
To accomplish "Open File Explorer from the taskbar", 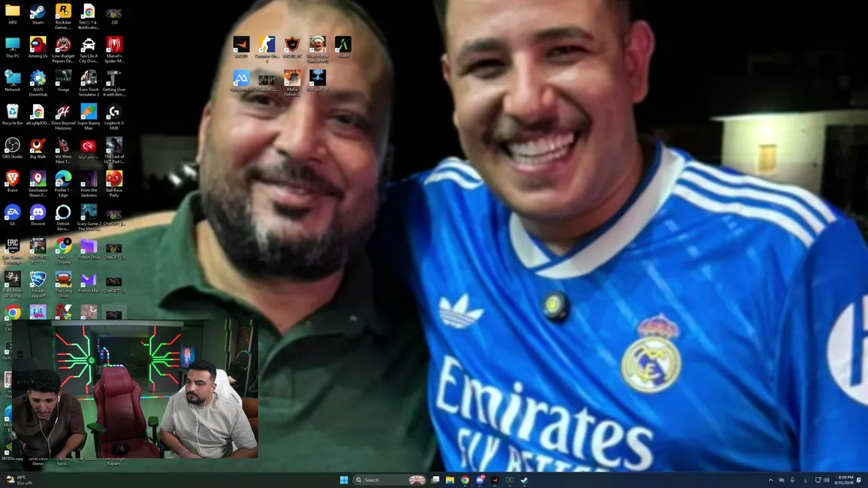I will (x=450, y=480).
